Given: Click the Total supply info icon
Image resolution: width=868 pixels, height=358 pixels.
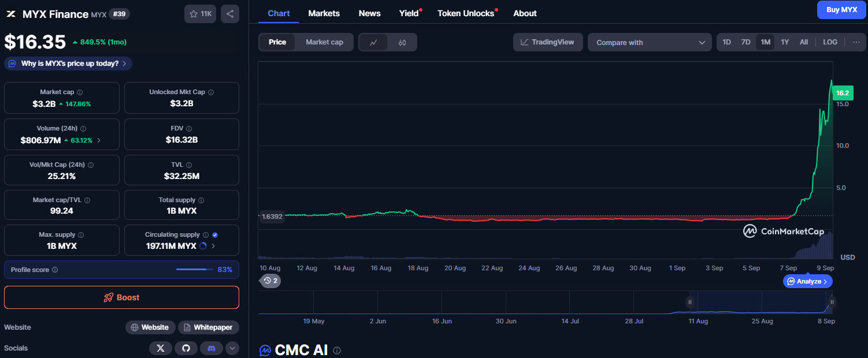Looking at the screenshot, I should (x=201, y=200).
